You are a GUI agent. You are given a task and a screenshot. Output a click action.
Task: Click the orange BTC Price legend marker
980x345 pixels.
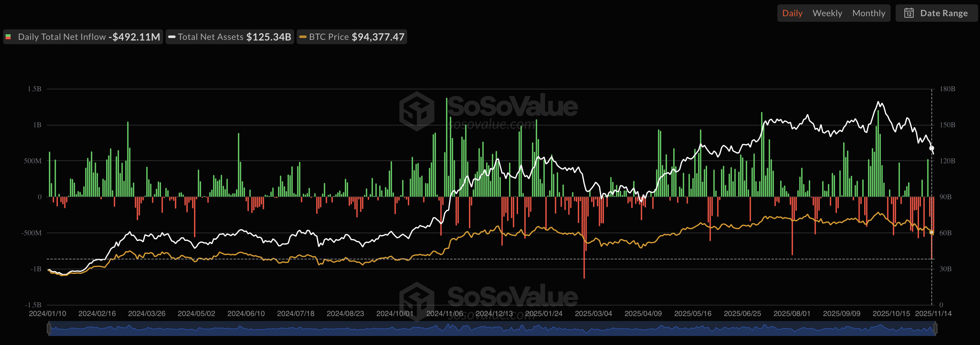[x=303, y=37]
